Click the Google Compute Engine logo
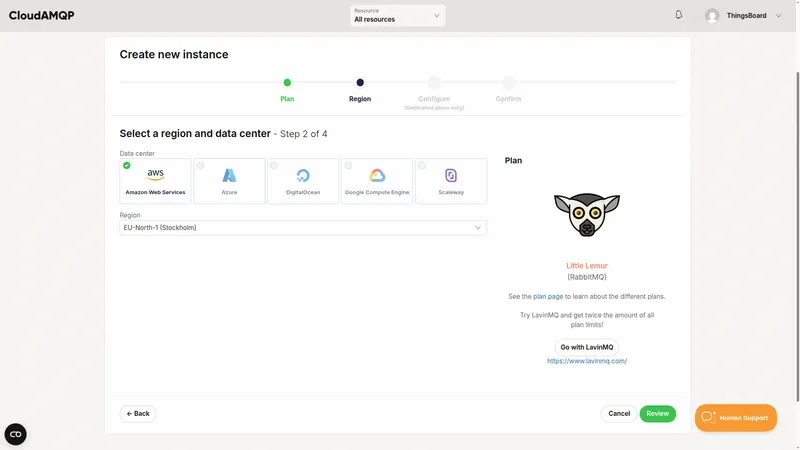The image size is (800, 450). 377,176
